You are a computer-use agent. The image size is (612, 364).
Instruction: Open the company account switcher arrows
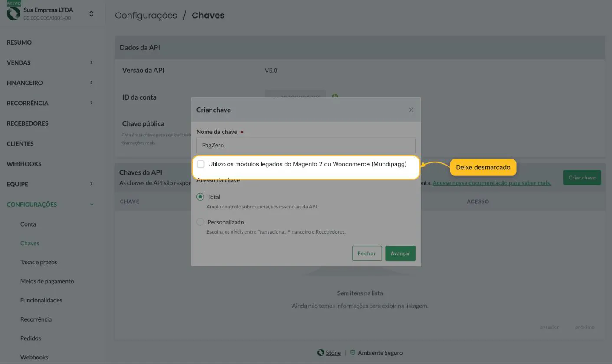click(x=91, y=14)
